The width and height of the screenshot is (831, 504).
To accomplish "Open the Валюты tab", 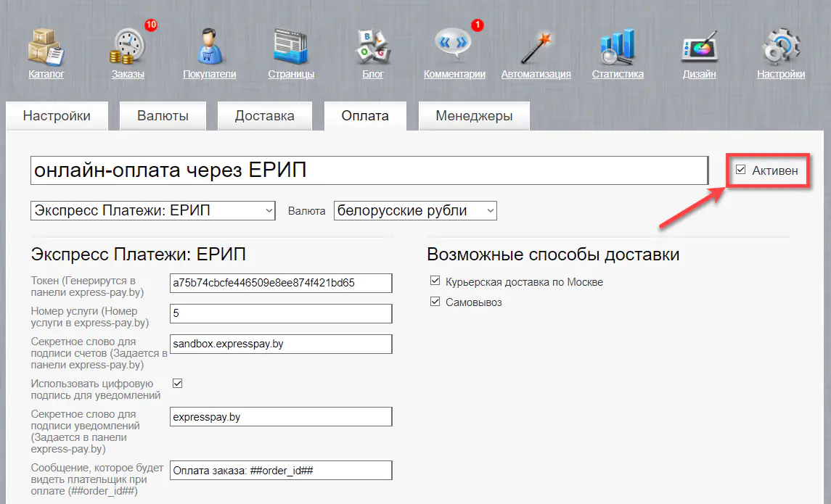I will (x=162, y=115).
